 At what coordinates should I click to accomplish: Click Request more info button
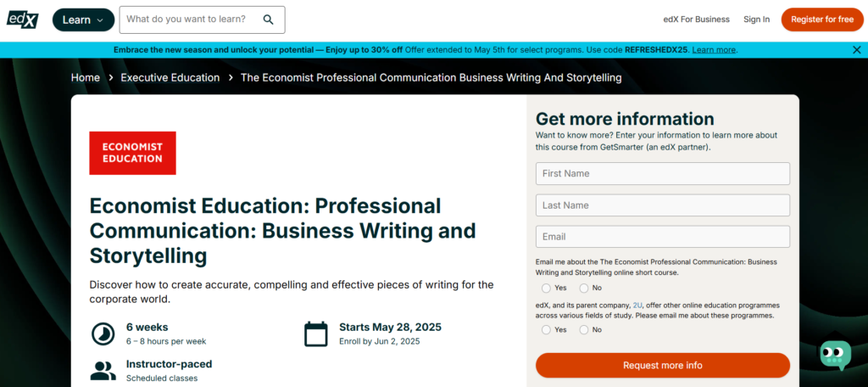pos(663,366)
